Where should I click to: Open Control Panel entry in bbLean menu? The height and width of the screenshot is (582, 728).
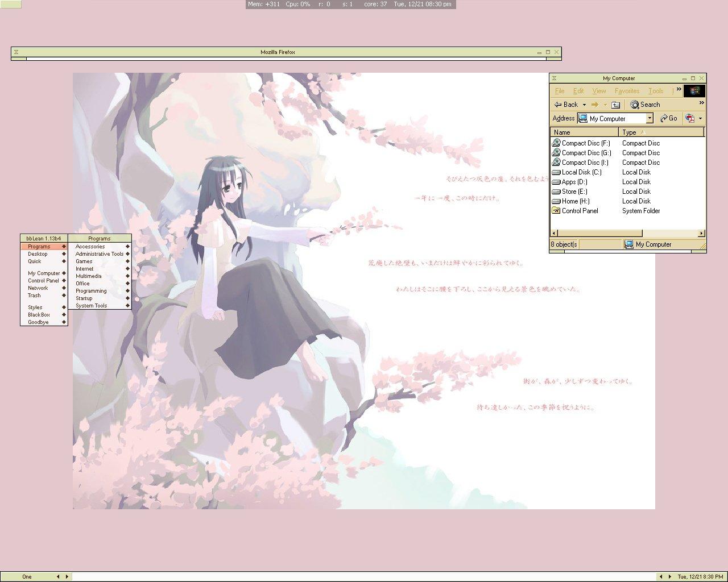coord(44,281)
